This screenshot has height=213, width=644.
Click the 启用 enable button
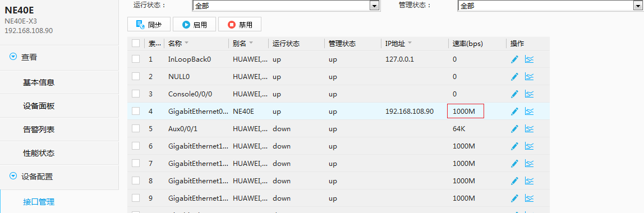(194, 25)
